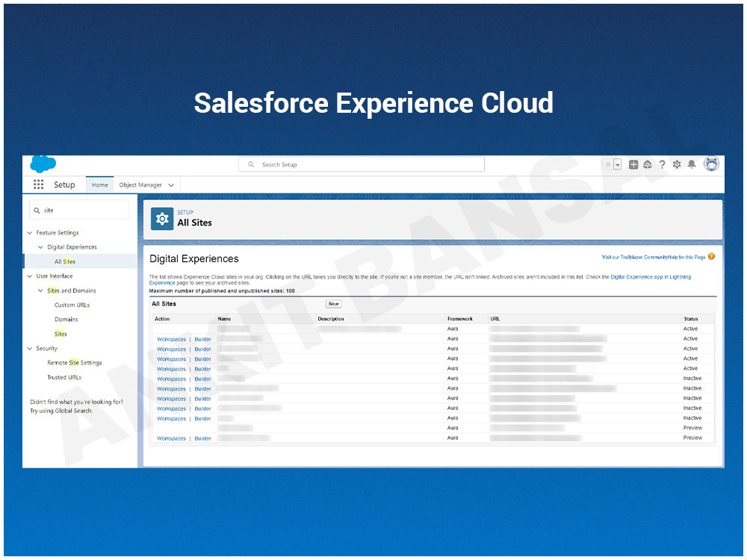The image size is (747, 560).
Task: Select All Sites in the setup tree
Action: (65, 261)
